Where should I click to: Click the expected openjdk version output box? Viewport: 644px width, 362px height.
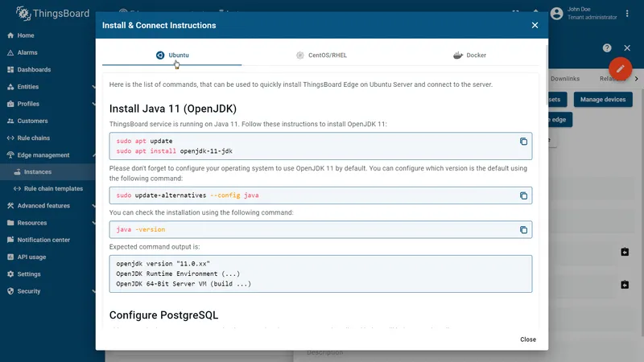point(320,274)
